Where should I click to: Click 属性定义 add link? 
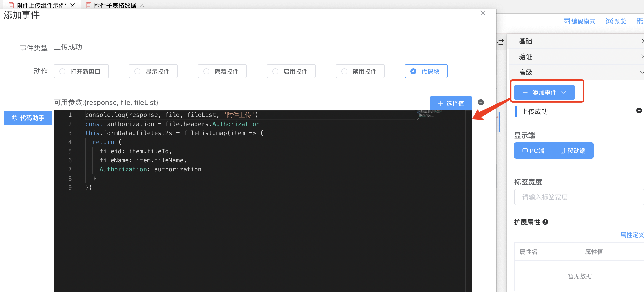click(628, 235)
